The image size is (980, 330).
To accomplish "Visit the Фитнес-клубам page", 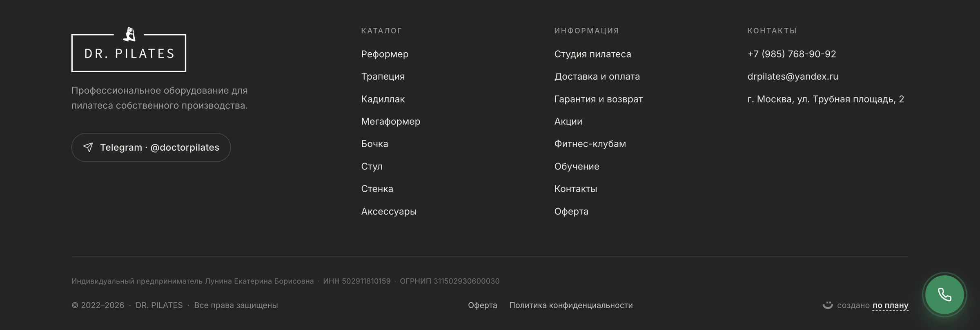I will tap(590, 144).
